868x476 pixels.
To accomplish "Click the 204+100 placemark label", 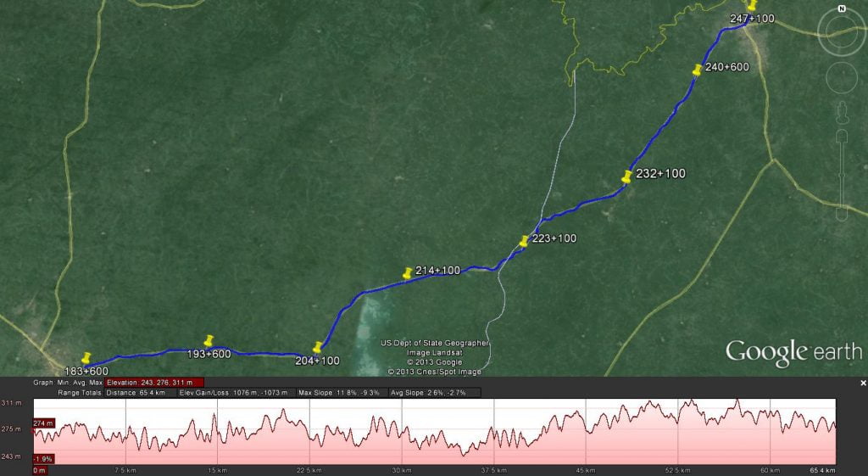I will pyautogui.click(x=317, y=361).
